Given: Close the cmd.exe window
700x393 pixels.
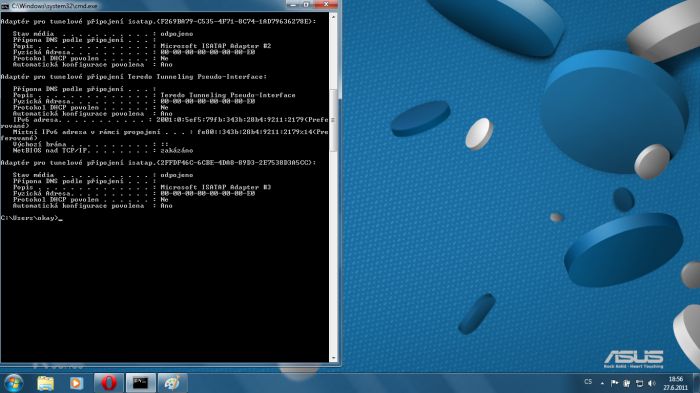Looking at the screenshot, I should [326, 4].
